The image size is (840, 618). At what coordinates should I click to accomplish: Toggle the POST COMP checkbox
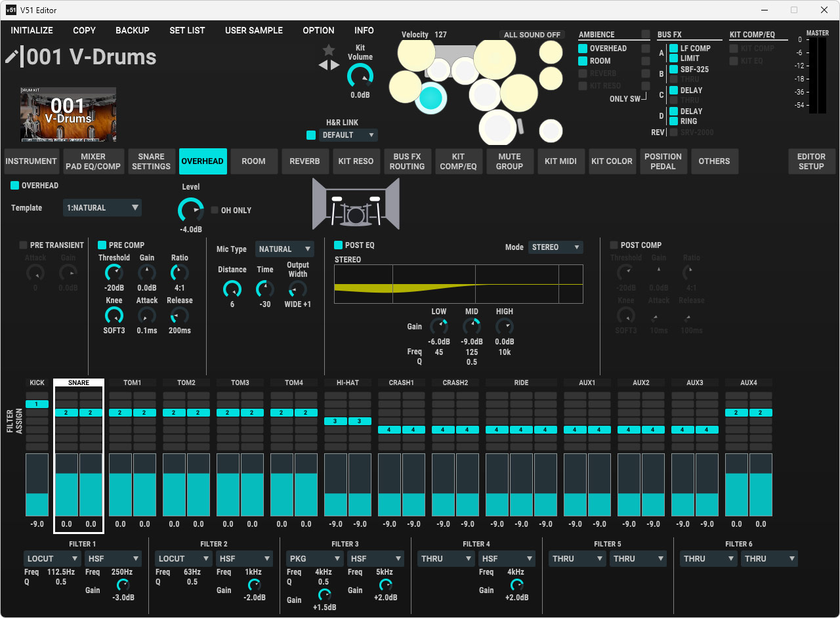pos(614,245)
